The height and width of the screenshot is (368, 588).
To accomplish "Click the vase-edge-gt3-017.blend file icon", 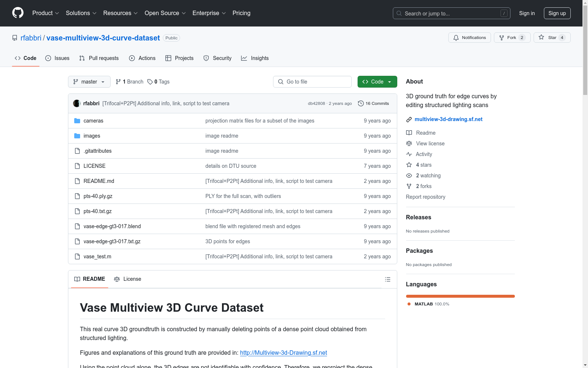I will (77, 226).
